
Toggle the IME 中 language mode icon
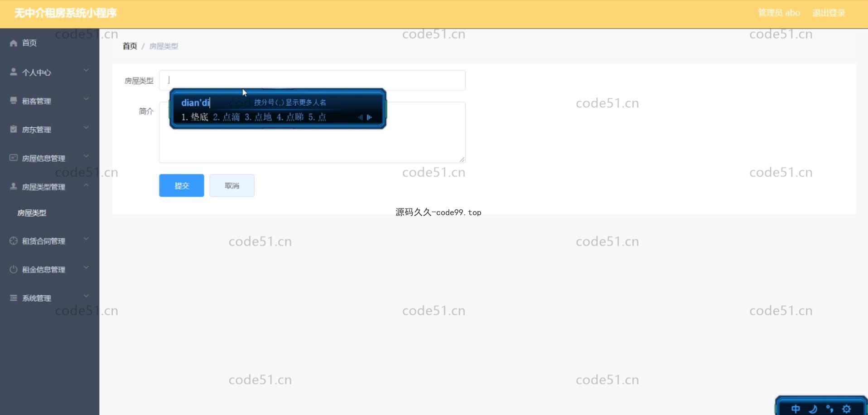point(796,409)
